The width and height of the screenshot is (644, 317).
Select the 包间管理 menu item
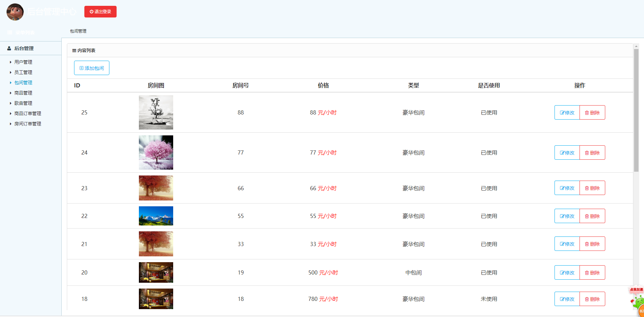click(x=23, y=83)
